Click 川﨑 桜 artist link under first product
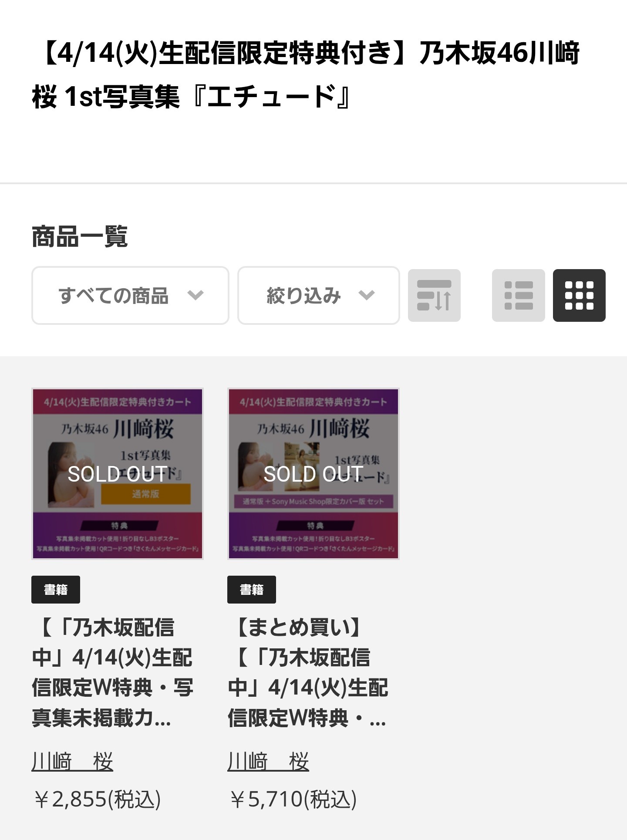This screenshot has width=627, height=840. point(72,762)
